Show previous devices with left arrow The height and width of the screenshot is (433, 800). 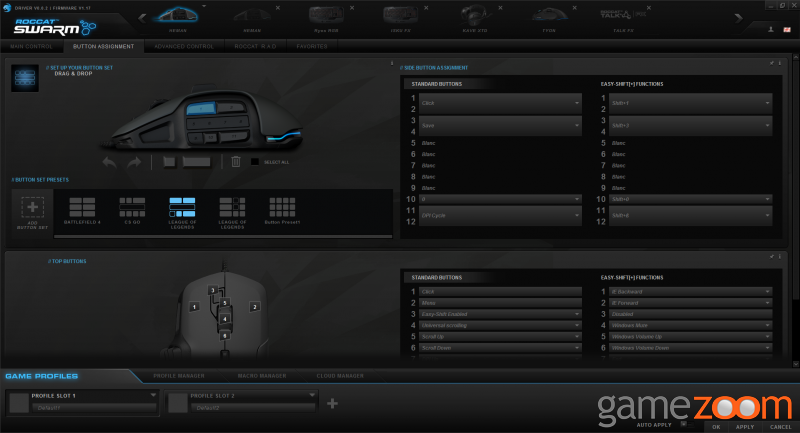pos(142,18)
